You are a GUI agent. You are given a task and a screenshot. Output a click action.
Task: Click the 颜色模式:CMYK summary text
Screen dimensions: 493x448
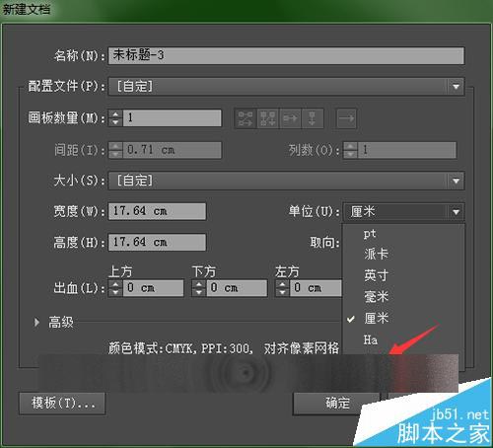(224, 348)
